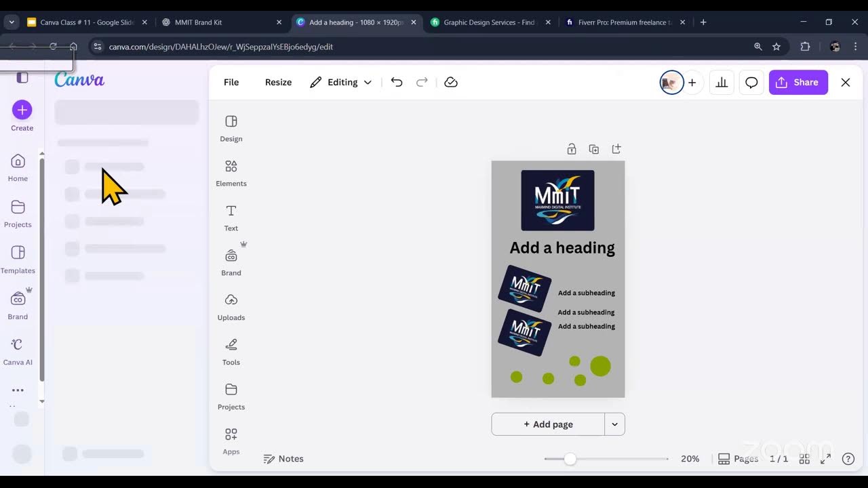Lock the page using padlock icon
This screenshot has width=868, height=488.
tap(572, 149)
